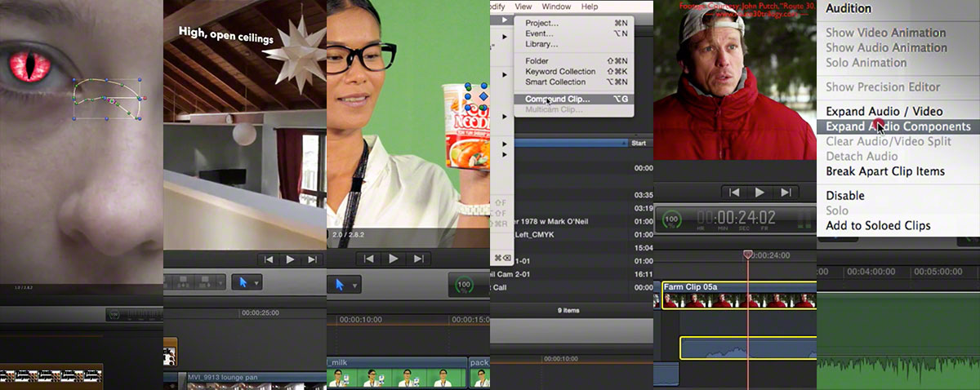Click the 100% tasks dial beside the 24:02 timecode
This screenshot has height=390, width=980.
(672, 220)
